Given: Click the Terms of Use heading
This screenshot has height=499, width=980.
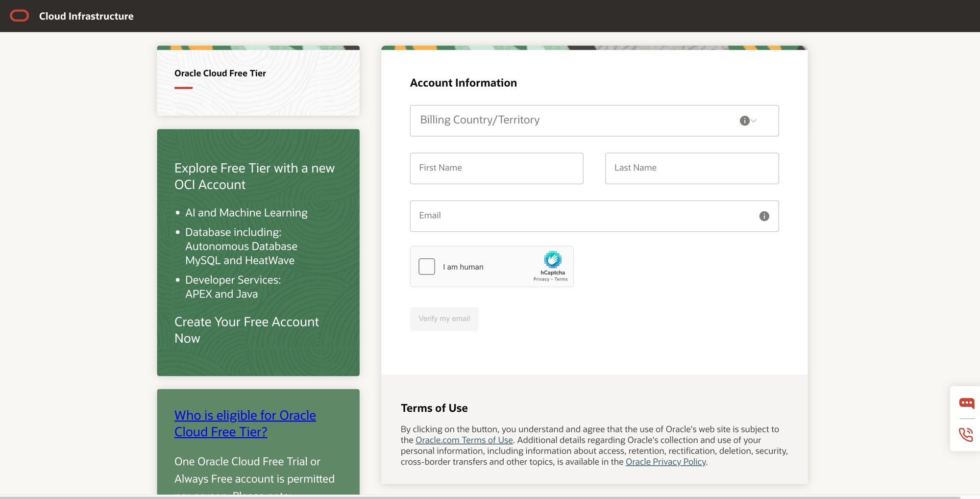Looking at the screenshot, I should [434, 408].
